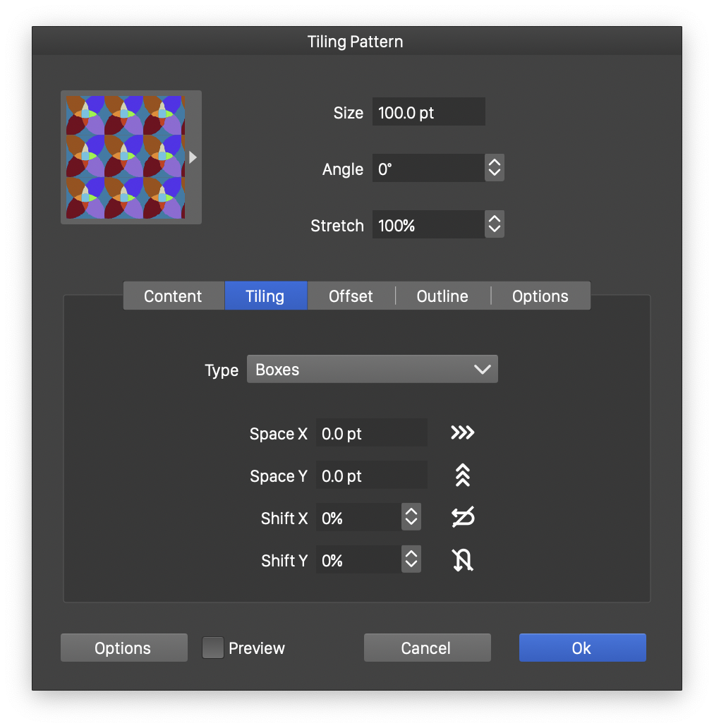Screen dimensions: 714x728
Task: Click the Cancel button
Action: 427,648
